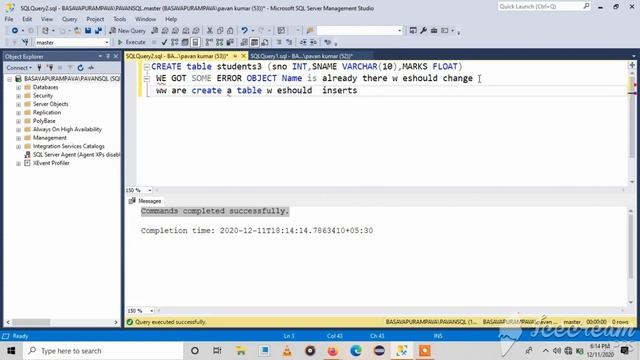Click the Paste icon in toolbar
The height and width of the screenshot is (360, 640).
point(230,31)
